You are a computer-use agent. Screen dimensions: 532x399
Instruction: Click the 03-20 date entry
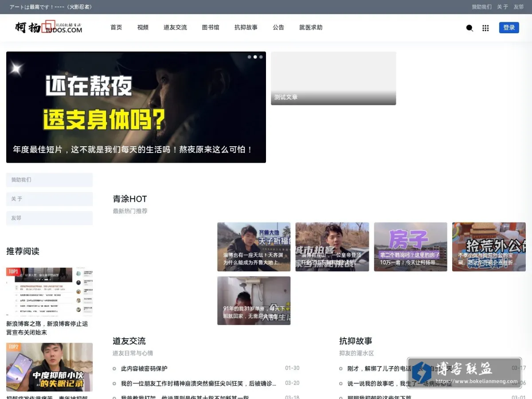point(292,383)
